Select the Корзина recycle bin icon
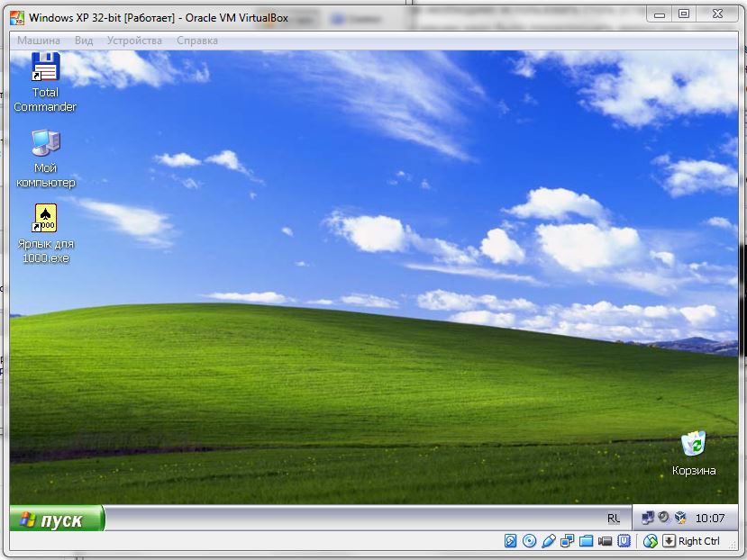 pyautogui.click(x=694, y=454)
